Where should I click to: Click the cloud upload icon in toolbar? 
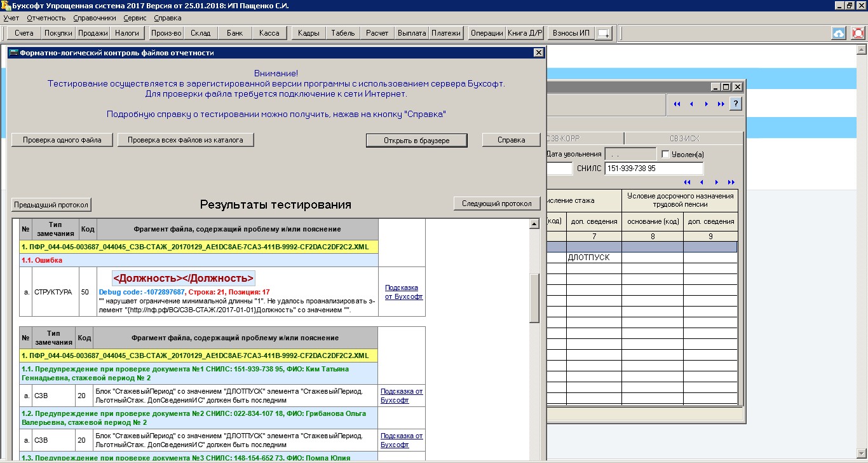(839, 33)
